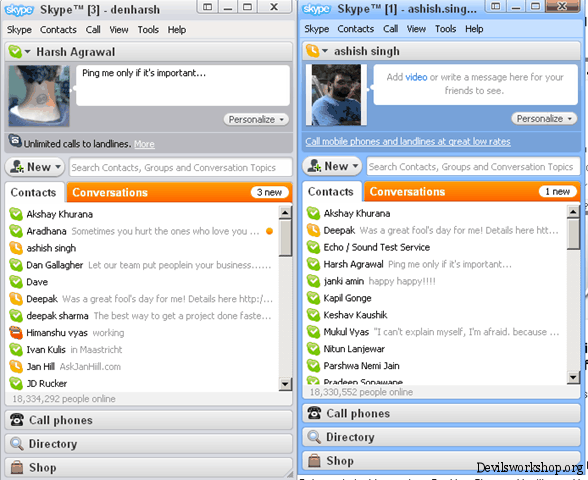
Task: Click the 3 new conversations badge
Action: [270, 192]
